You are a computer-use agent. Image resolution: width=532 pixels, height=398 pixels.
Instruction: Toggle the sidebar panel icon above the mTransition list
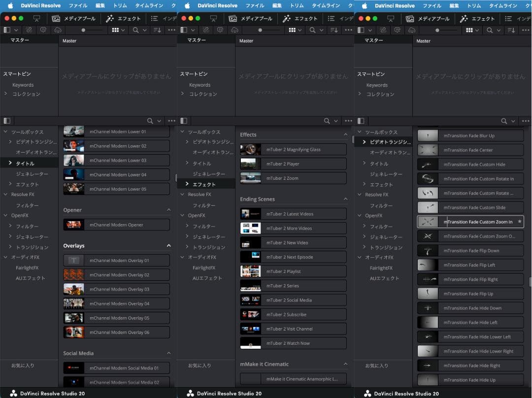pos(361,121)
